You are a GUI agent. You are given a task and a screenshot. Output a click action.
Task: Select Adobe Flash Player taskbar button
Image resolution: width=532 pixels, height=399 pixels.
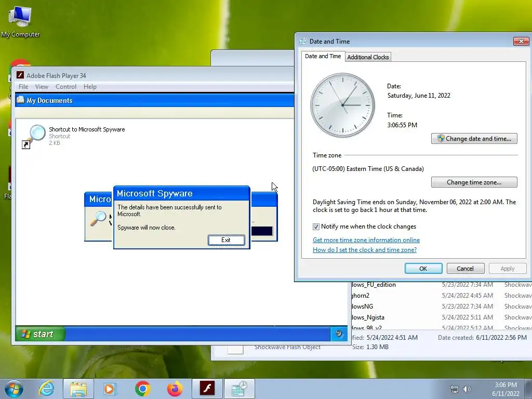point(207,389)
